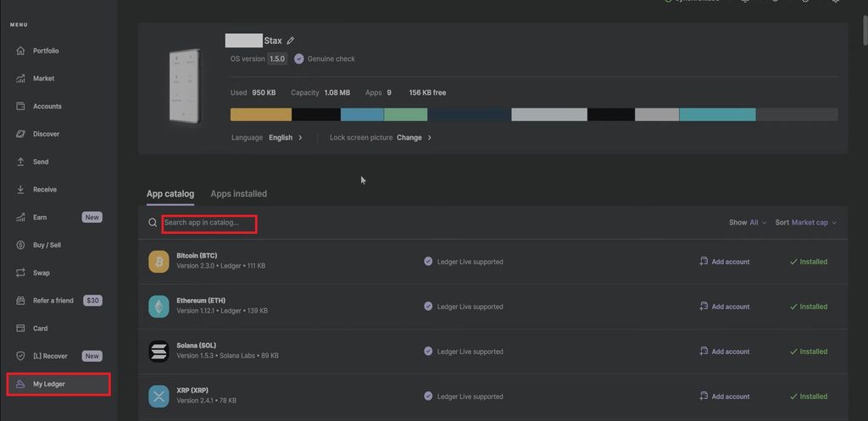Image resolution: width=868 pixels, height=421 pixels.
Task: Open [L] Recover section
Action: point(50,356)
